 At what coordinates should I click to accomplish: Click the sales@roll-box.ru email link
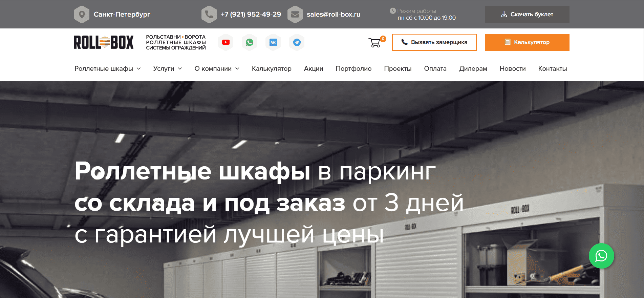(x=334, y=15)
